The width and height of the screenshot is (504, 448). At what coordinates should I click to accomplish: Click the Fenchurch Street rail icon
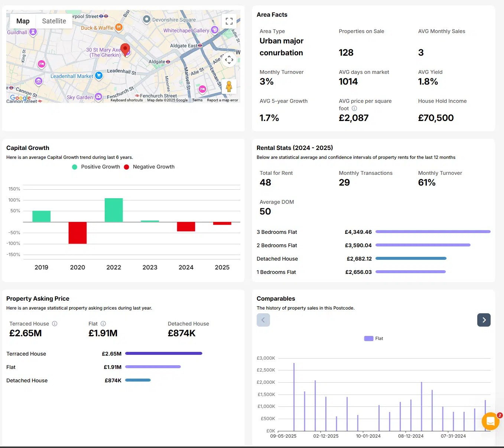coord(137,96)
